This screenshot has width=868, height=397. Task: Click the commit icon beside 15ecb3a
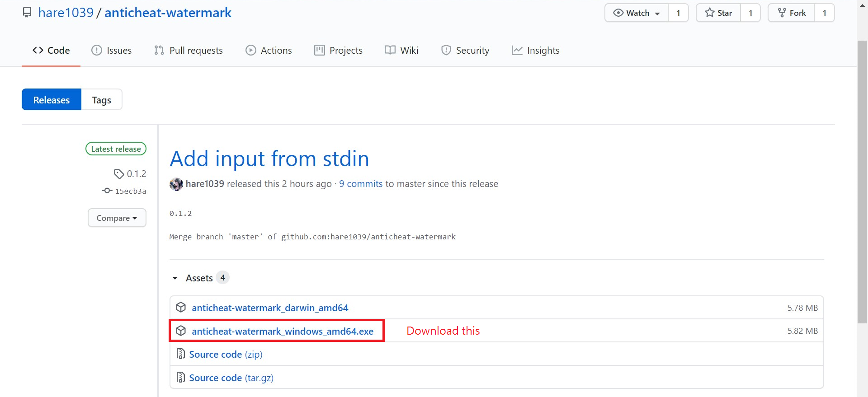click(x=107, y=191)
